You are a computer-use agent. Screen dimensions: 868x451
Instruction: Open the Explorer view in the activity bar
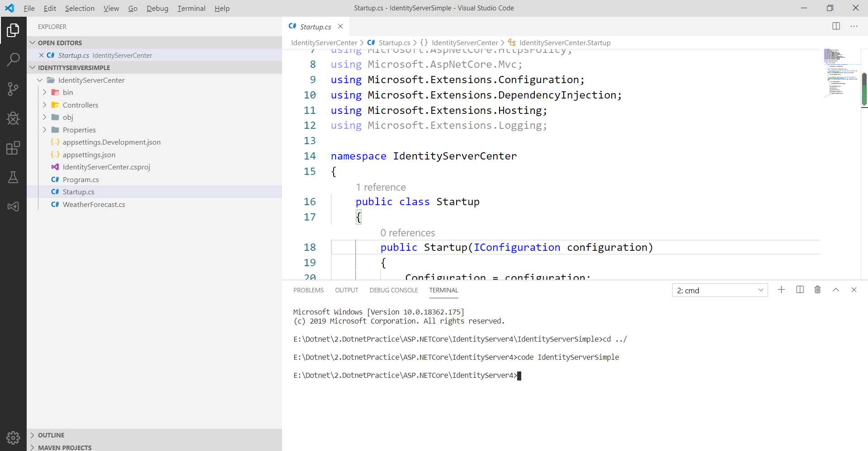point(13,30)
